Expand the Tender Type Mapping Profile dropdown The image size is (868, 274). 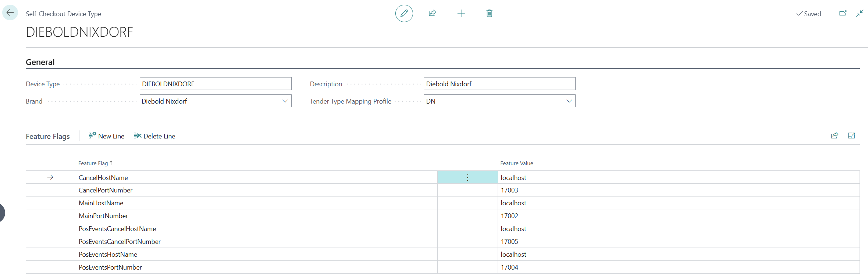pyautogui.click(x=569, y=101)
